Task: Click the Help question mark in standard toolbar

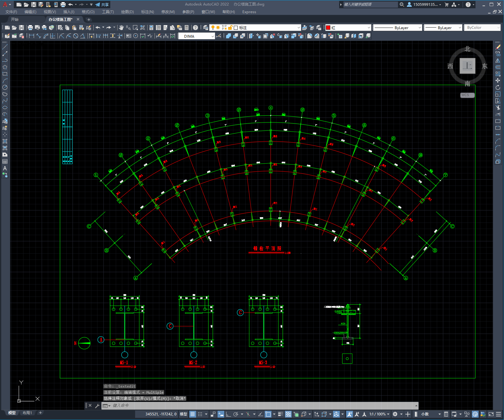Action: coord(195,28)
